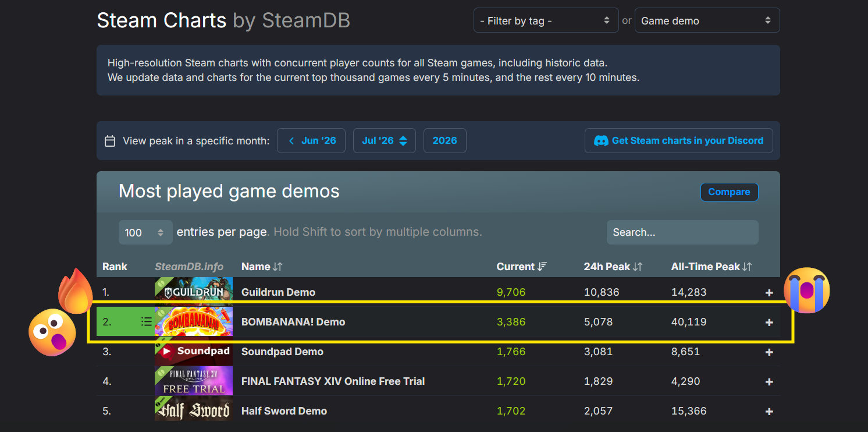This screenshot has width=868, height=432.
Task: Open Soundpad Demo thumbnail image
Action: pos(194,351)
